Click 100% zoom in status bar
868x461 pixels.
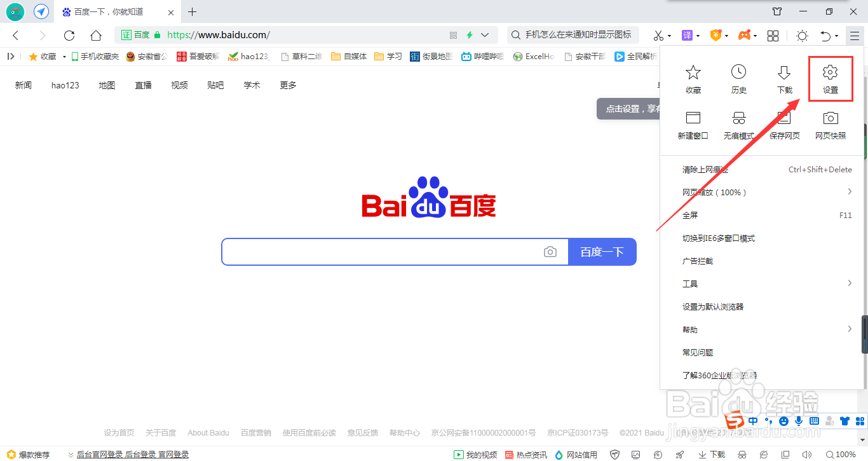[x=840, y=454]
